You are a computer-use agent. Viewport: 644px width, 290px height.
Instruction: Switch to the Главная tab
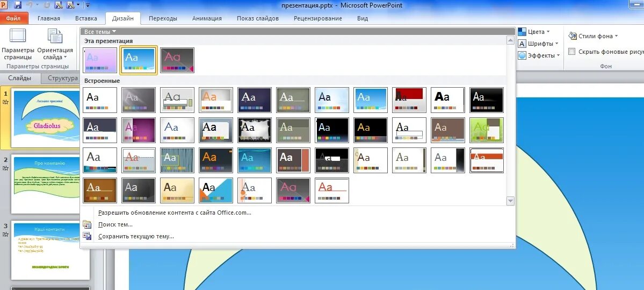pos(49,18)
